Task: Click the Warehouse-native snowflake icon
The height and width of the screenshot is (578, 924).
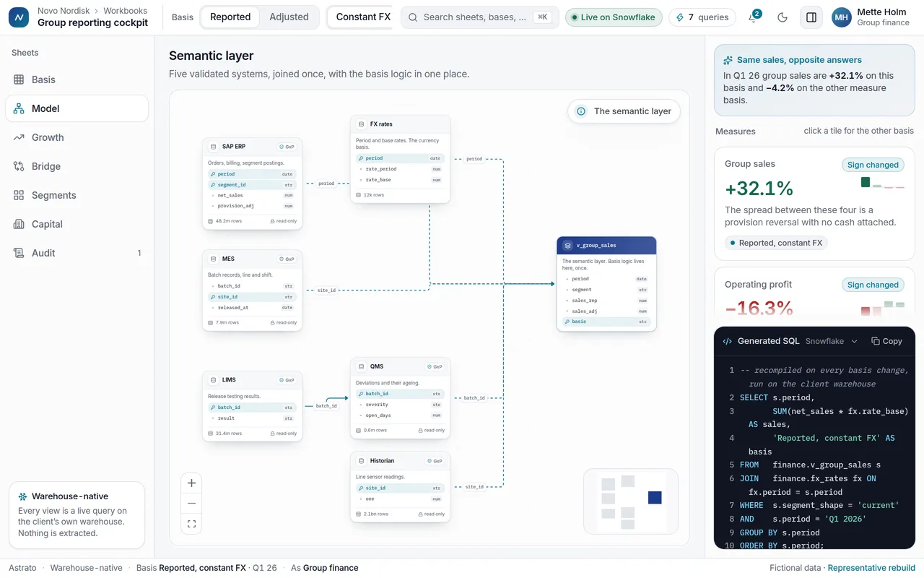Action: pos(22,496)
